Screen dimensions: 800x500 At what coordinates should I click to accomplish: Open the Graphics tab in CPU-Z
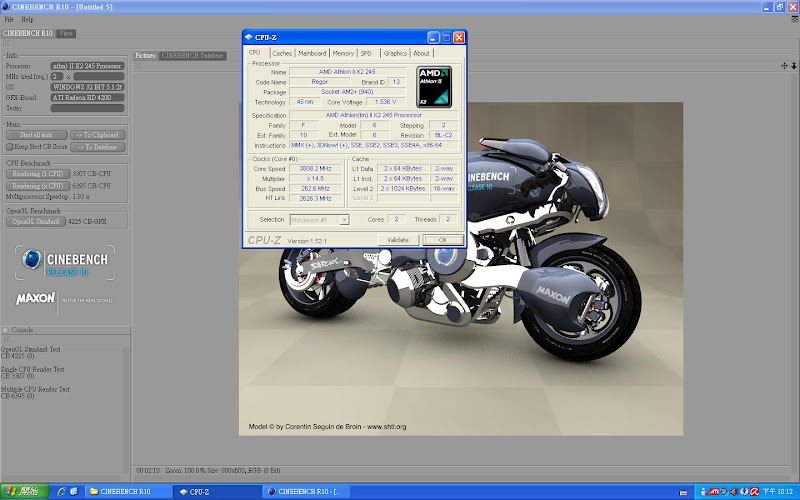pyautogui.click(x=395, y=53)
